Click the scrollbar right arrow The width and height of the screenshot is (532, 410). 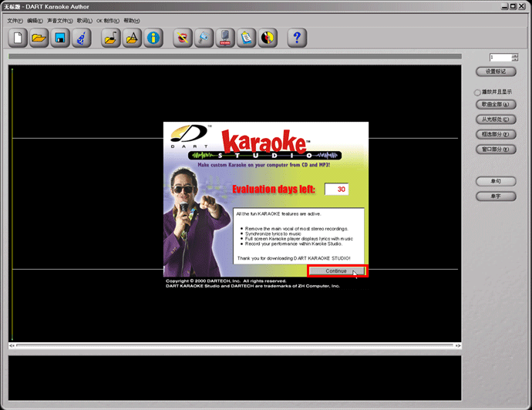click(458, 345)
